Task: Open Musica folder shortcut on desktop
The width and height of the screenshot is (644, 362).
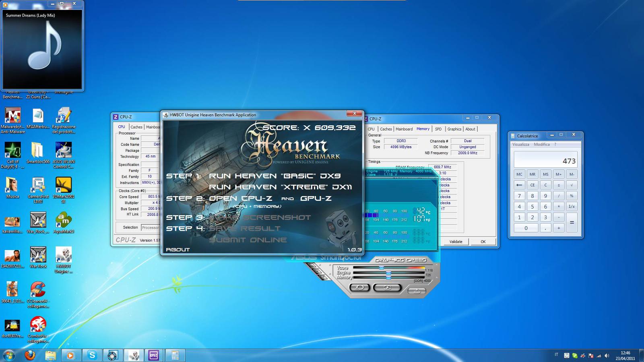Action: coord(12,188)
